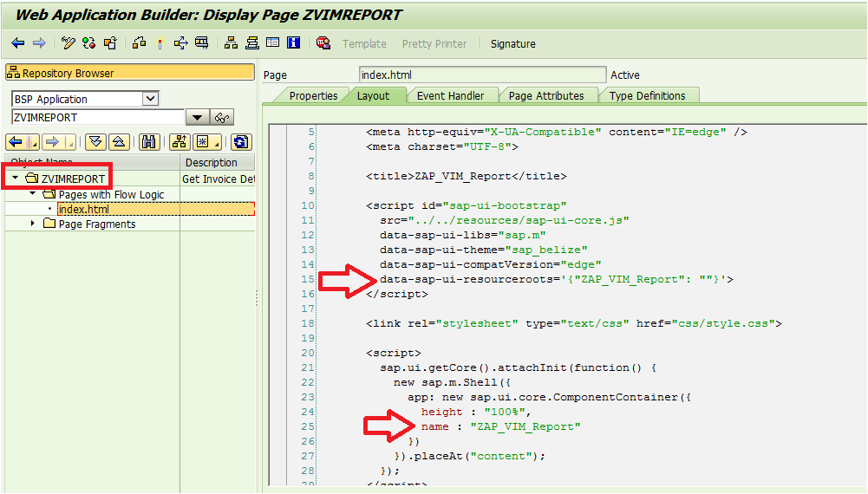
Task: Click the Repository Browser header button
Action: tap(129, 73)
